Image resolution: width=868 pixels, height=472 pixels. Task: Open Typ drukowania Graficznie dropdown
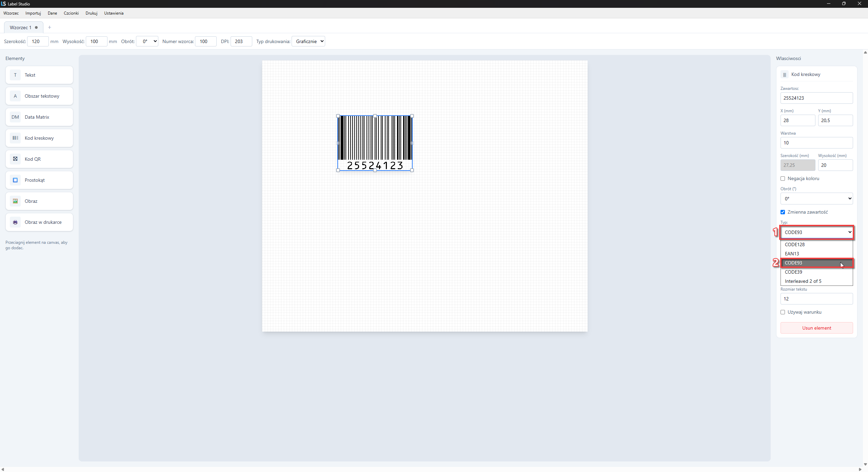point(308,41)
